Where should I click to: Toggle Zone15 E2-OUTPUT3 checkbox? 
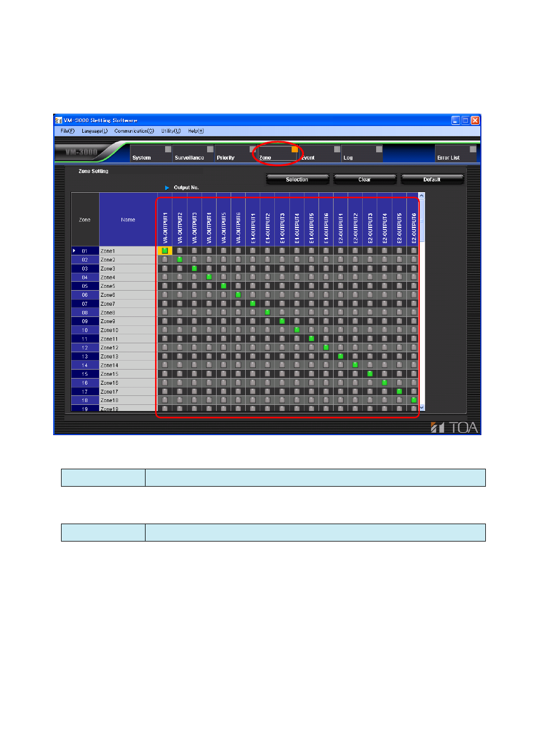[370, 374]
